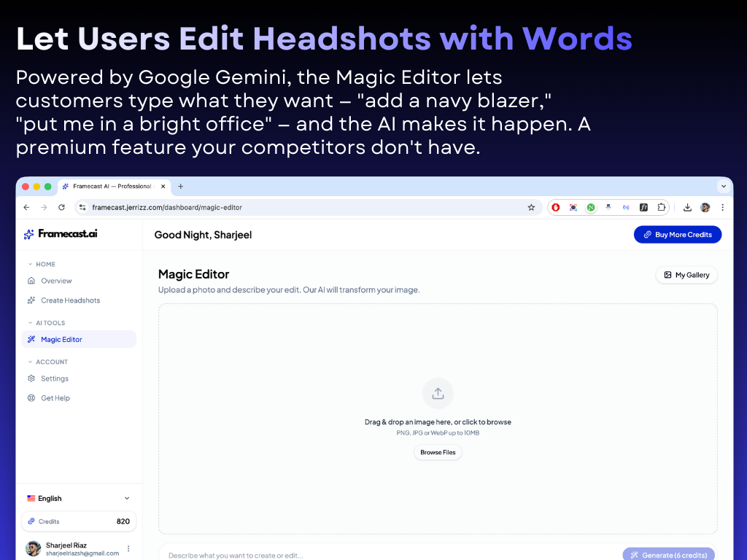Click the browser back arrow

(x=27, y=207)
